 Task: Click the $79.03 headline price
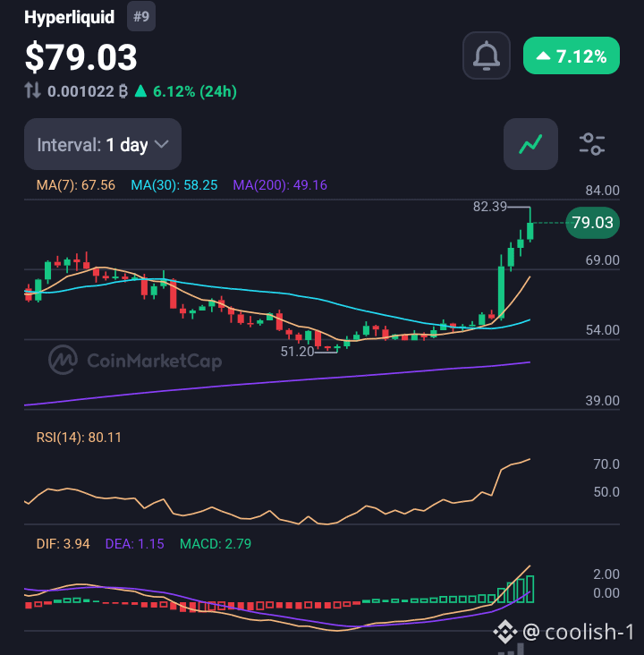tap(81, 57)
